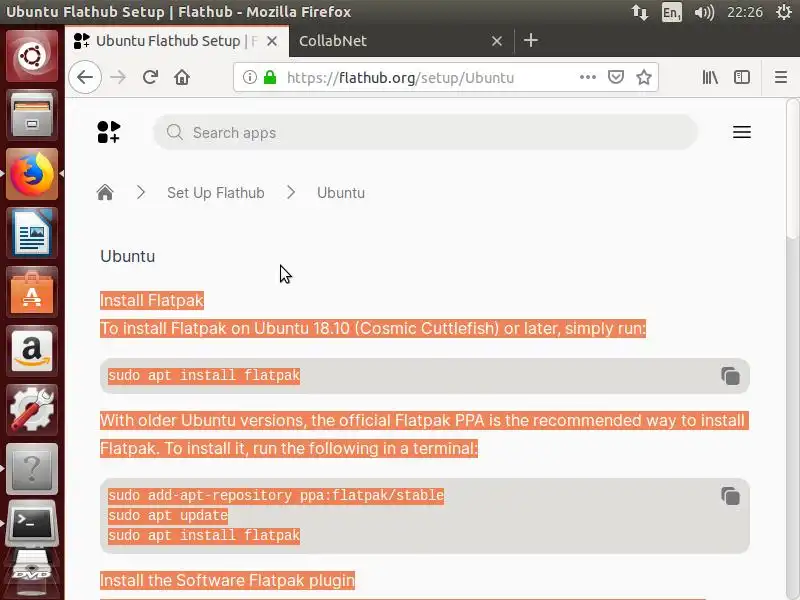Screen dimensions: 800x600
Task: Click the browser forward arrow
Action: 118,77
